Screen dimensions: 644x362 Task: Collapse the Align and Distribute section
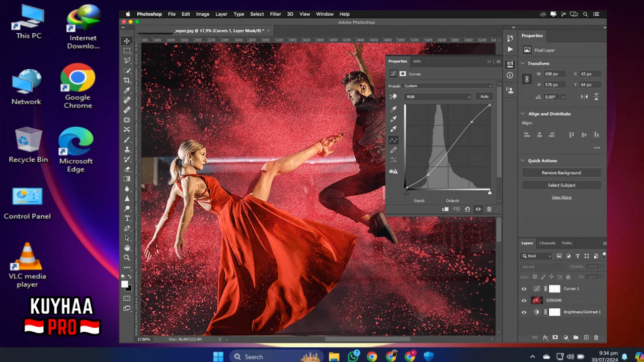523,114
